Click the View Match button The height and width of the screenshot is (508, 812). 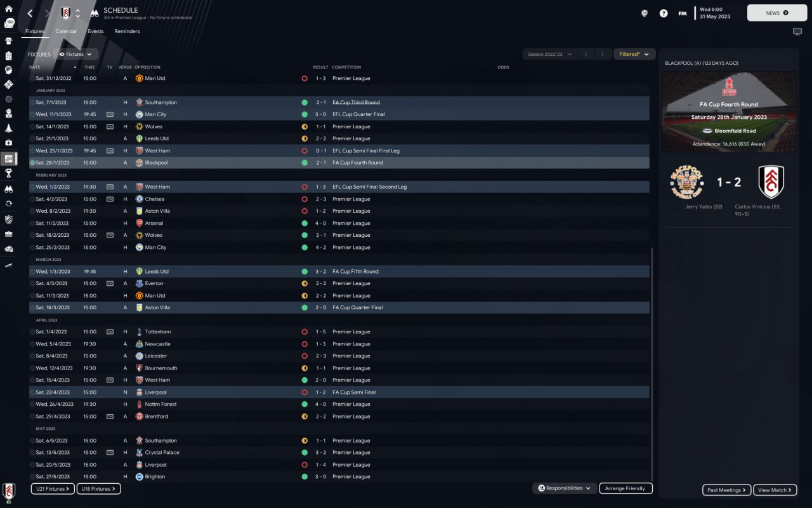coord(776,490)
